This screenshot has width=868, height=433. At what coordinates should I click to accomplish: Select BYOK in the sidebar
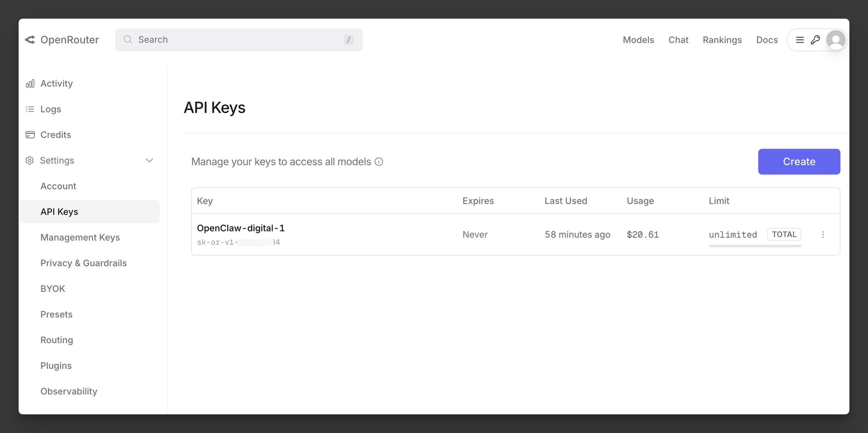(53, 289)
